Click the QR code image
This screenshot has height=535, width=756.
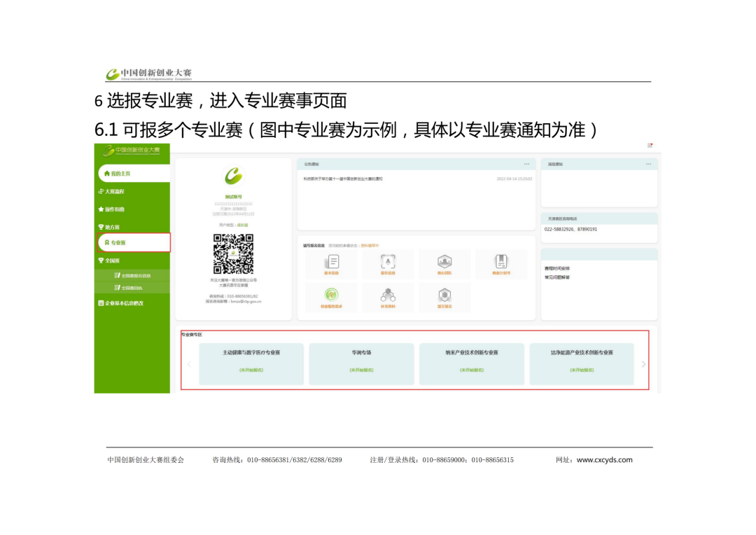click(x=233, y=253)
